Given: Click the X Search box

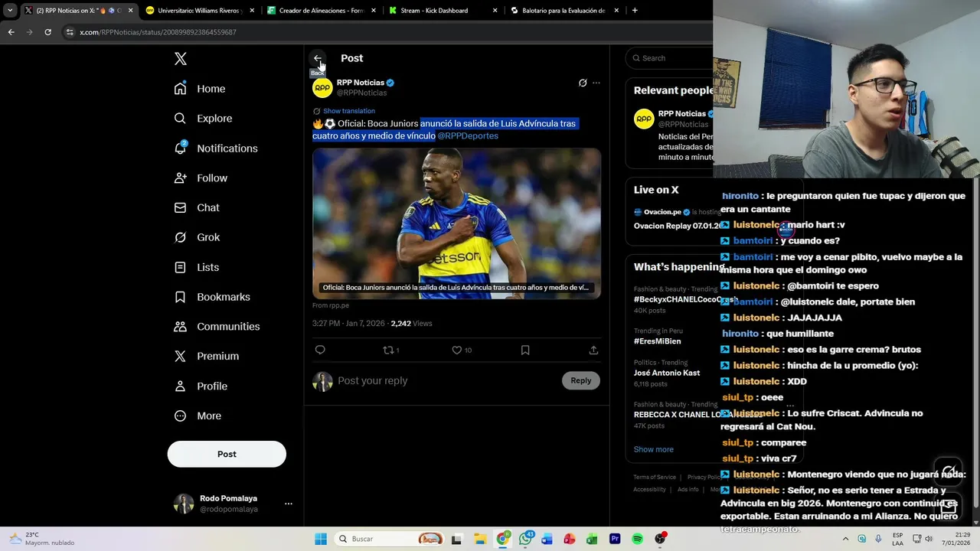Looking at the screenshot, I should pyautogui.click(x=670, y=58).
